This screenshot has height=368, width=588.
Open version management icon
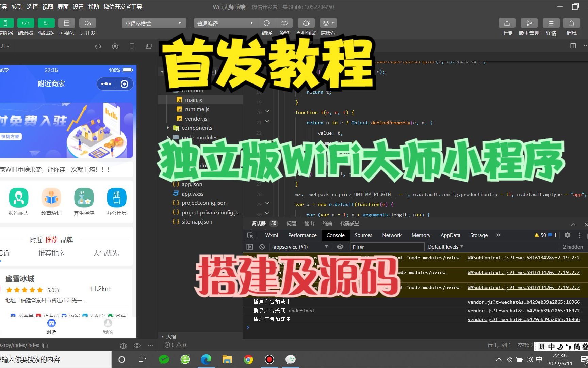click(x=529, y=23)
